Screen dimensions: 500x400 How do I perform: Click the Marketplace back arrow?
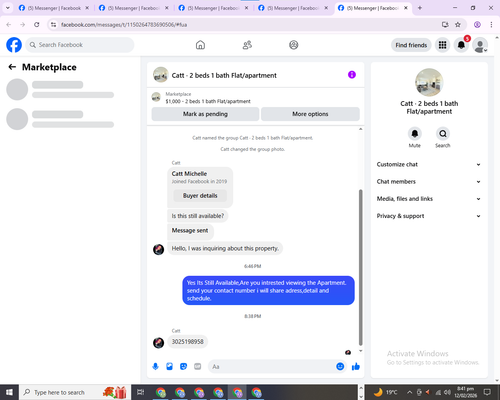click(x=12, y=67)
